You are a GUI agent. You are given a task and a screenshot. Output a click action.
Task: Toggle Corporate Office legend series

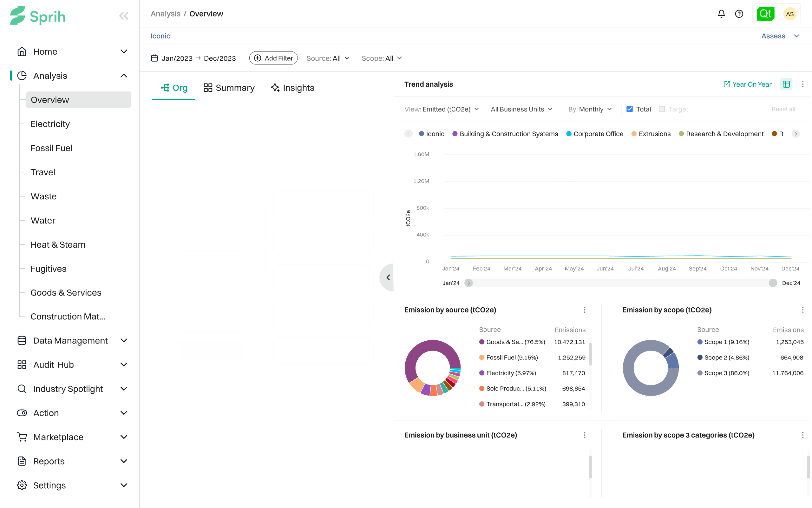[x=595, y=134]
